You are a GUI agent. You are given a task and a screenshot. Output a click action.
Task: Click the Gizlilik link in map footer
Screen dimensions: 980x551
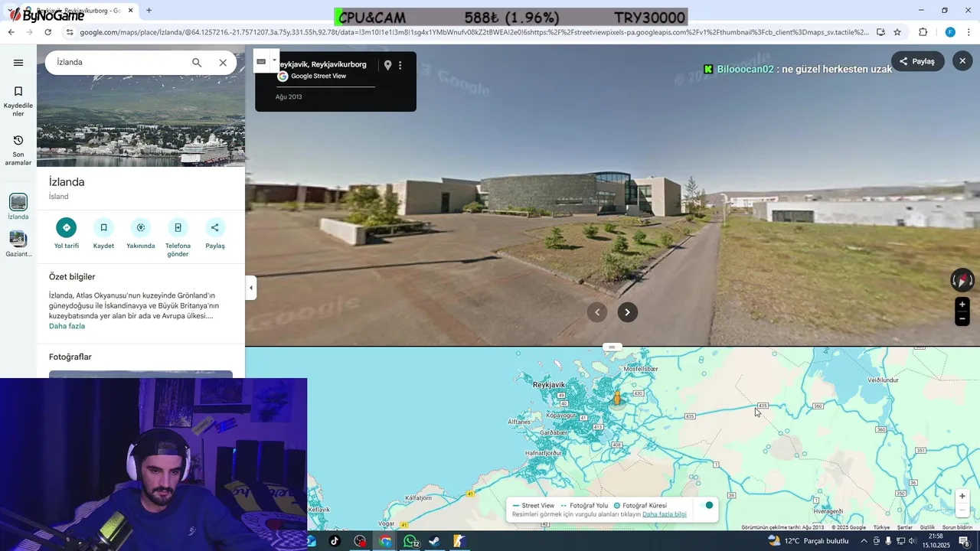(x=927, y=527)
